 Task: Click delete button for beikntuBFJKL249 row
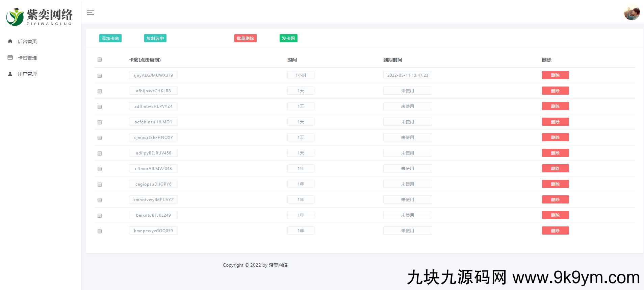click(555, 215)
